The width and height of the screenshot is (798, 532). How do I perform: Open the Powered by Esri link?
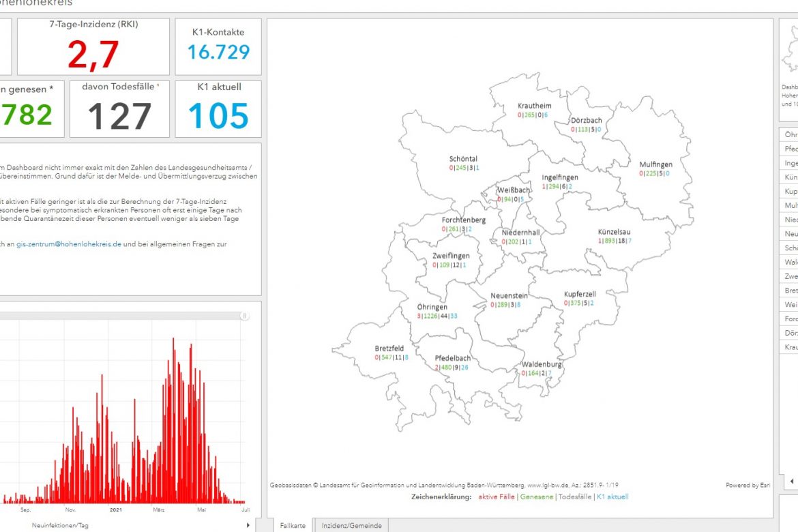(748, 486)
